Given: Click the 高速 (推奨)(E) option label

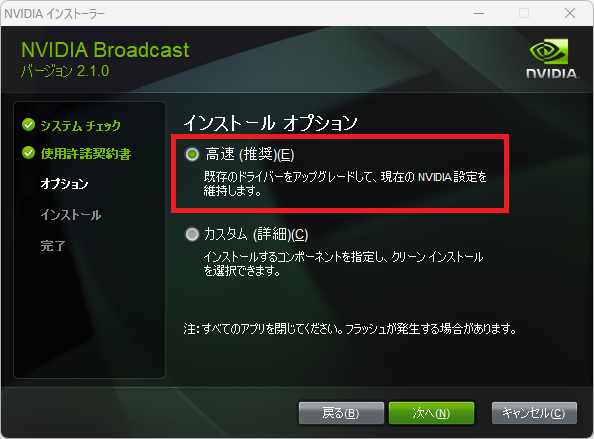Looking at the screenshot, I should 250,155.
